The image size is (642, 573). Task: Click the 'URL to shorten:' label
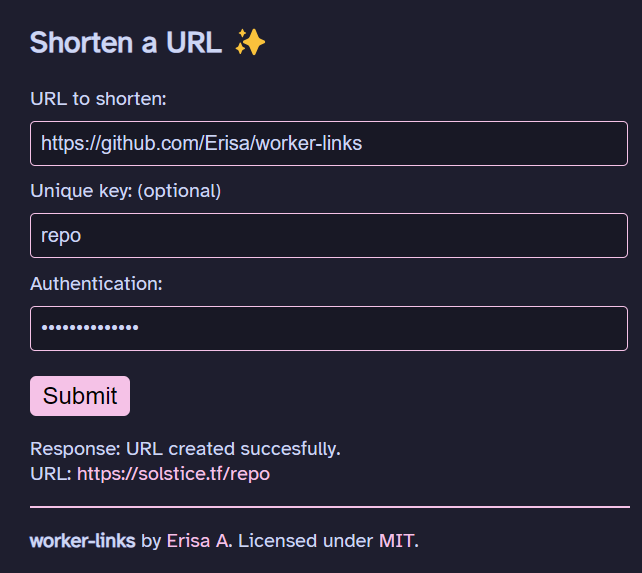click(x=98, y=99)
